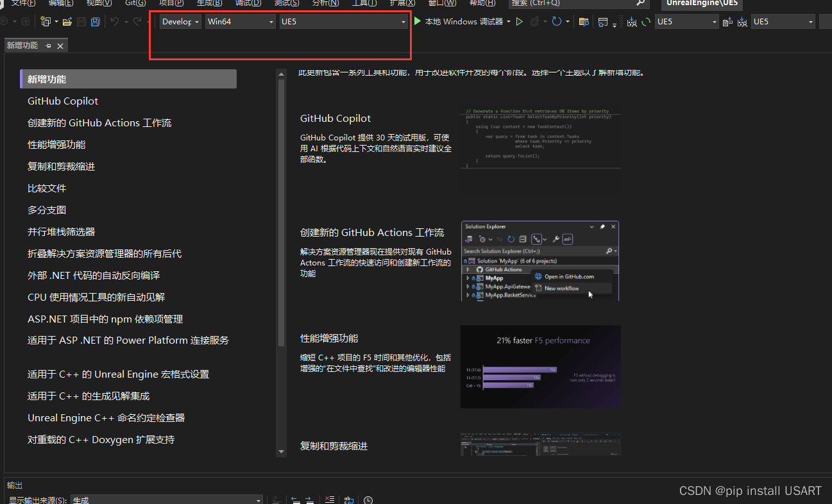832x504 pixels.
Task: Open the UE5 startup project dropdown
Action: click(x=344, y=22)
